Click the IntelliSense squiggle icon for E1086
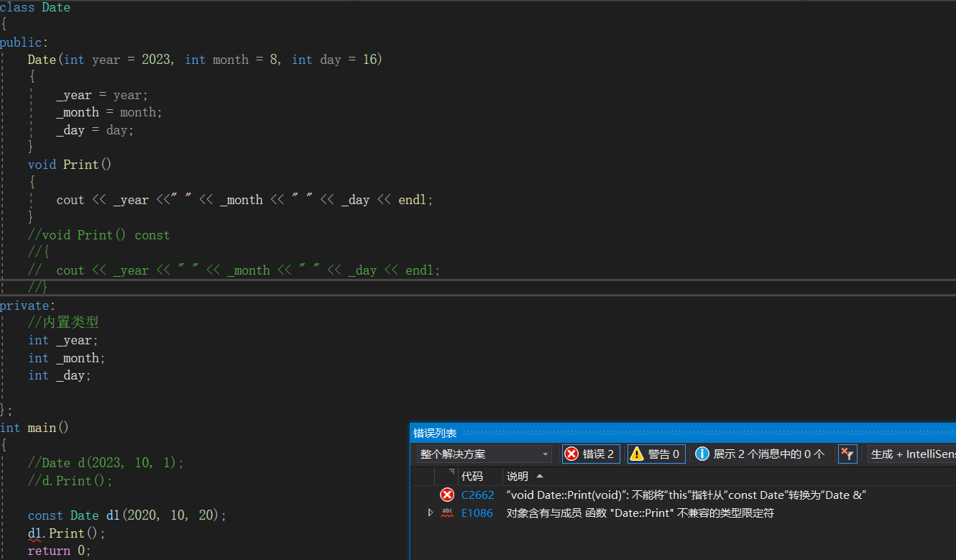956x560 pixels. [447, 513]
